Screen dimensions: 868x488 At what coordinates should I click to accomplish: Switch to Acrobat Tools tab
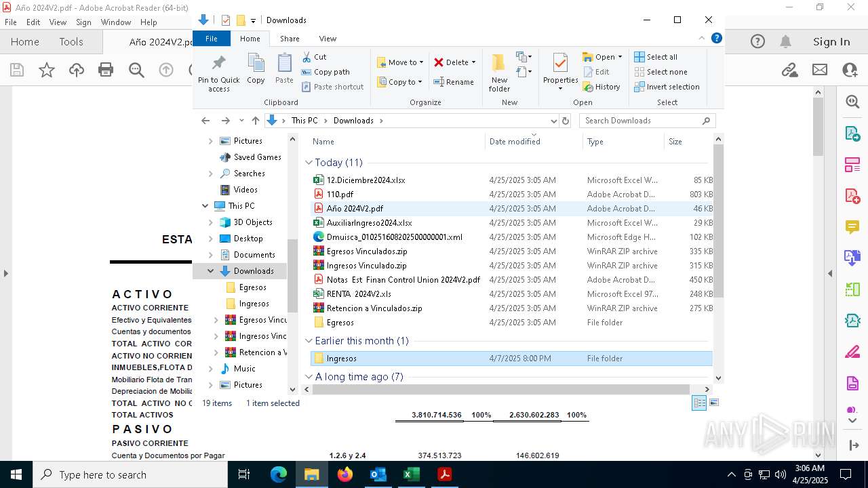[71, 42]
